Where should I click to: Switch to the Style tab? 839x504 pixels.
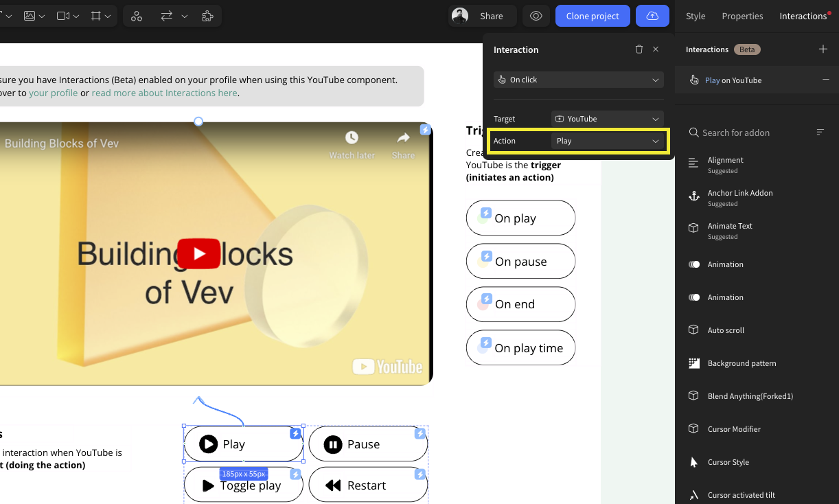696,16
